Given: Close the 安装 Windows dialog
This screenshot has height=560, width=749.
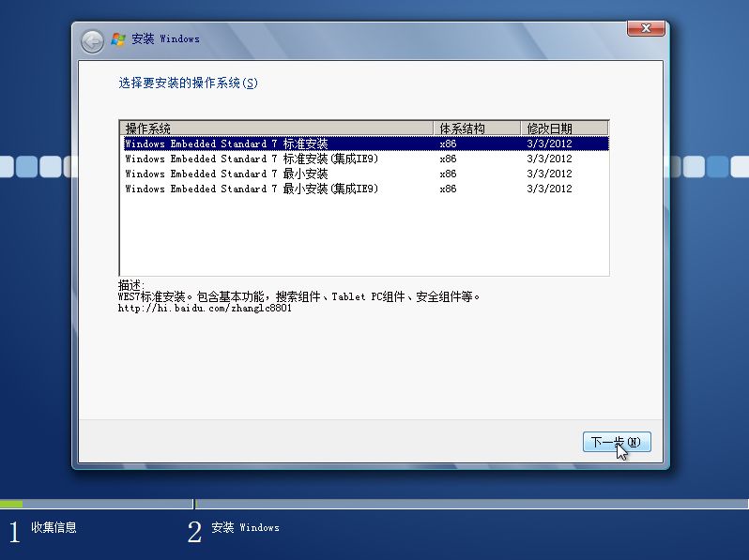Looking at the screenshot, I should tap(646, 28).
